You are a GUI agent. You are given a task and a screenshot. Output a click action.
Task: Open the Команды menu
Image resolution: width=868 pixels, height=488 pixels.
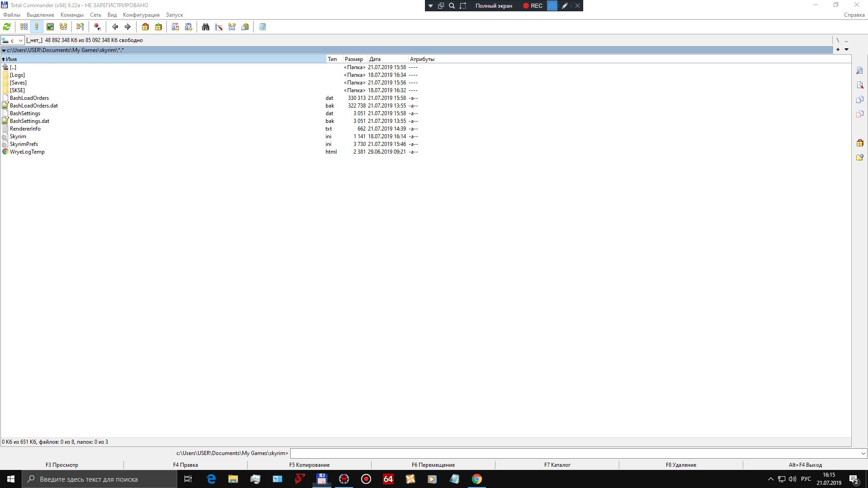[x=72, y=15]
